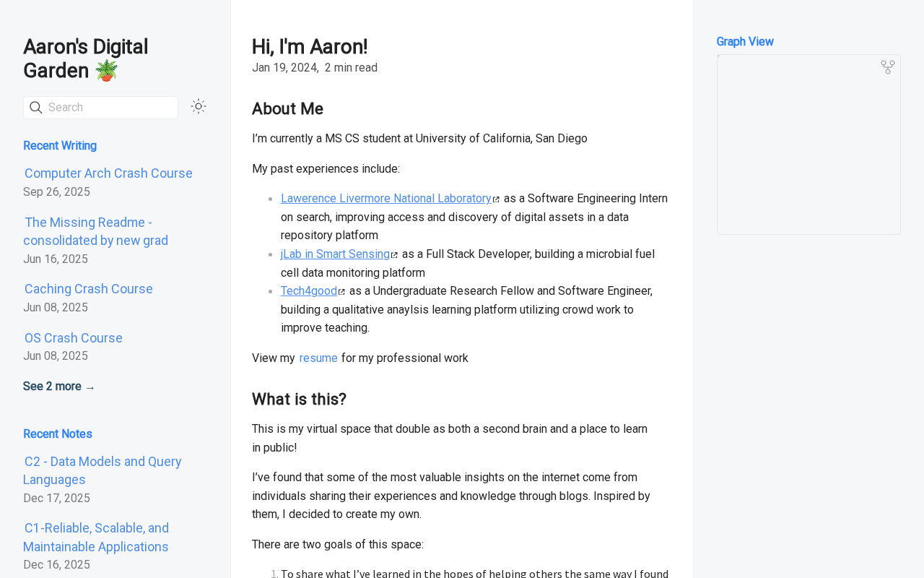Toggle dark mode sun icon
The image size is (924, 578).
199,107
